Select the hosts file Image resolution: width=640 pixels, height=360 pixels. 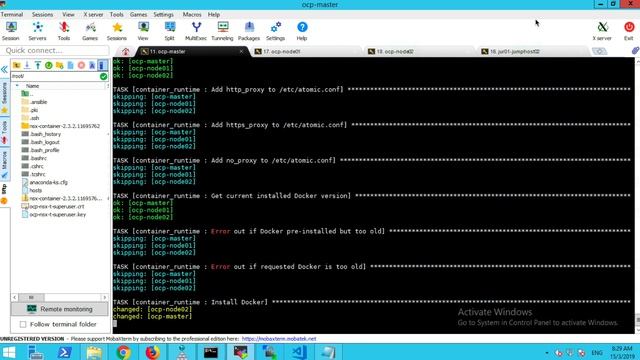31,190
